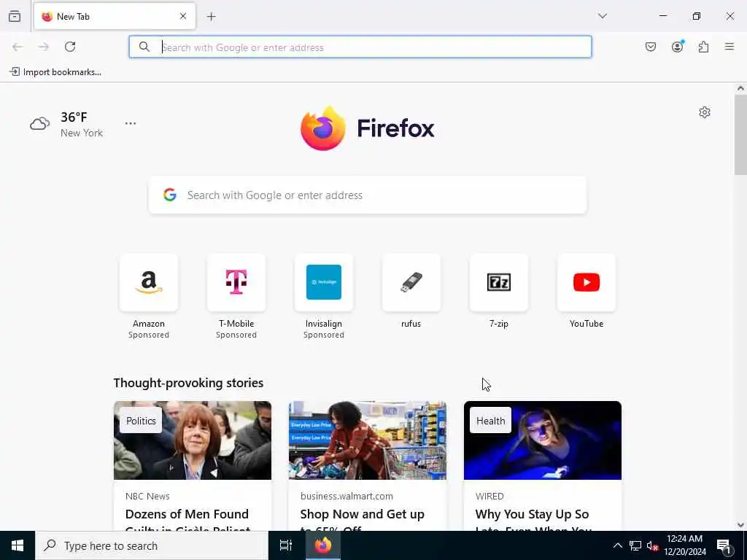Open 'Shop Now and Get up' headline
The image size is (747, 560).
(362, 514)
